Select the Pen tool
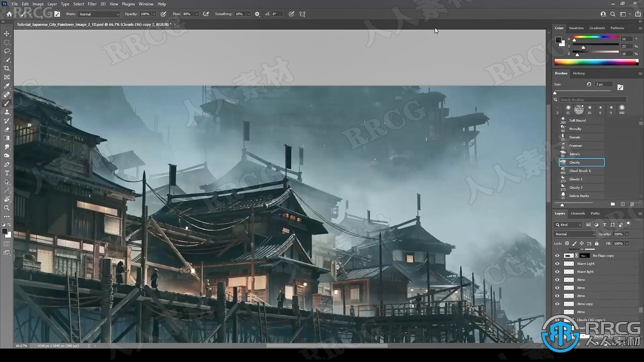The height and width of the screenshot is (362, 644). [x=7, y=164]
